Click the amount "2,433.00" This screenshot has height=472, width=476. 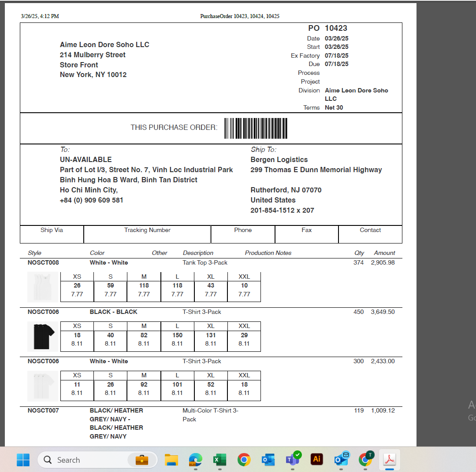[383, 361]
